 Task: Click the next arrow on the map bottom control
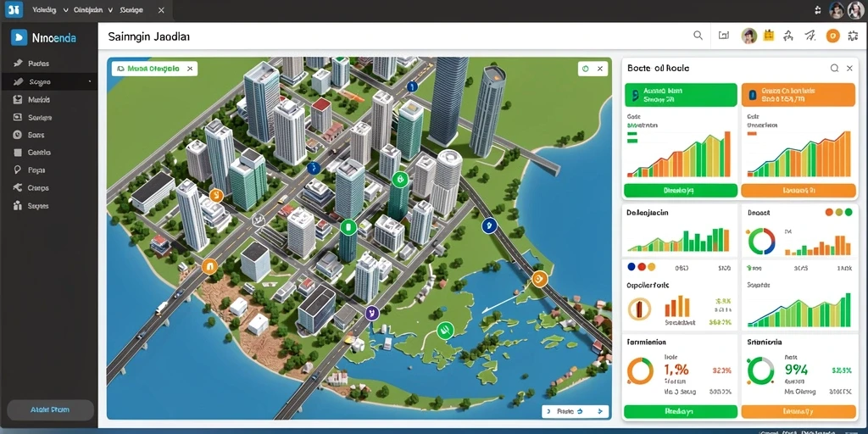coord(599,411)
